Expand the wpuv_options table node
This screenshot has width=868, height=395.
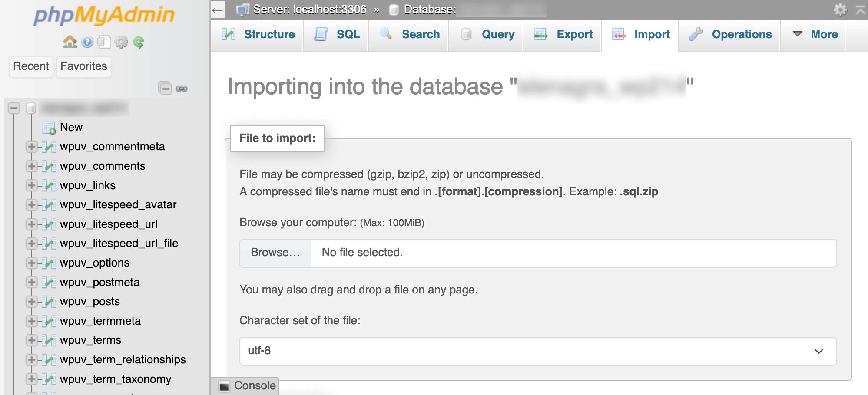pos(31,263)
